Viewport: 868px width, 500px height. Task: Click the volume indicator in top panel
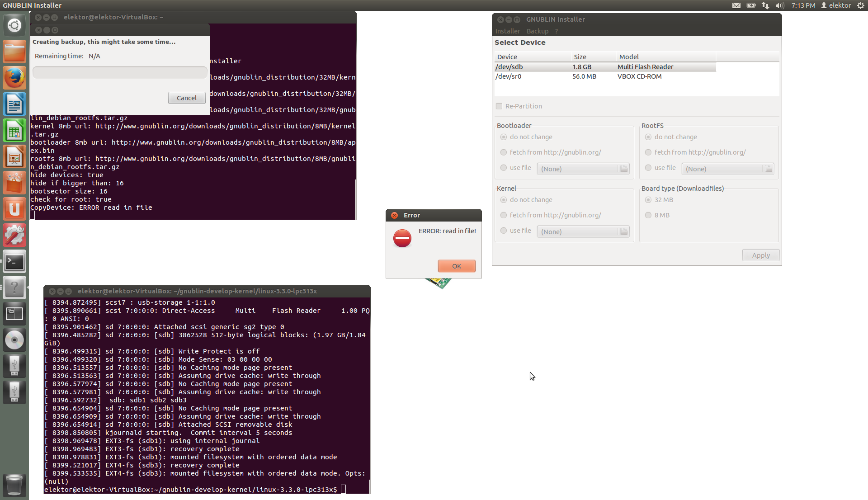779,5
